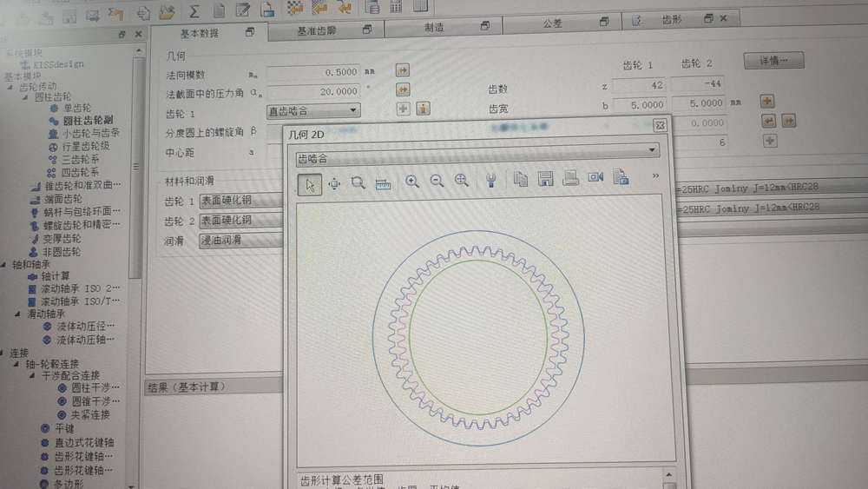Viewport: 868px width, 489px height.
Task: Open the 浸油润滑 lubrication dropdown
Action: (240, 241)
